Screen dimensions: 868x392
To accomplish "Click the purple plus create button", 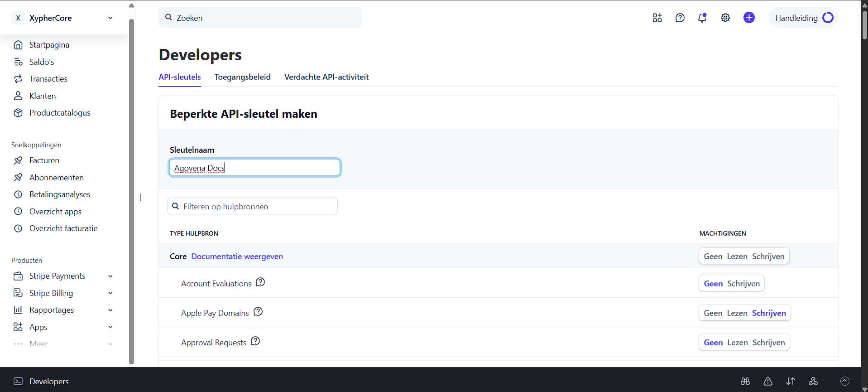I will pos(749,18).
